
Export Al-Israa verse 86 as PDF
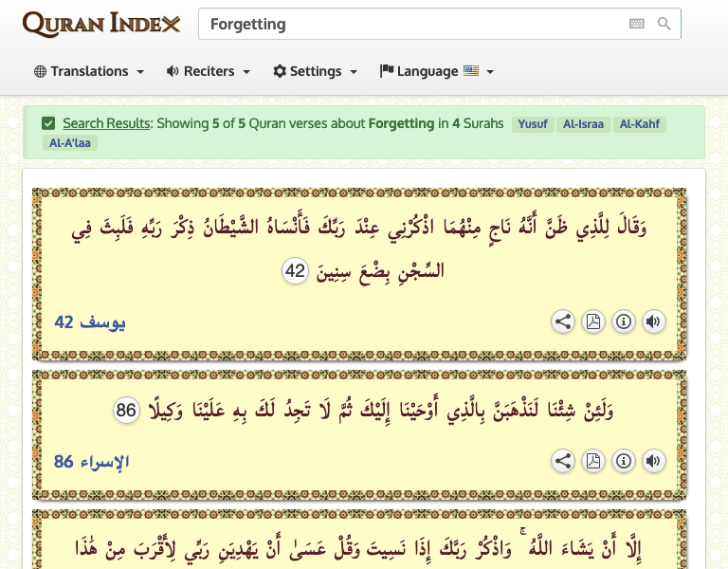(x=592, y=461)
